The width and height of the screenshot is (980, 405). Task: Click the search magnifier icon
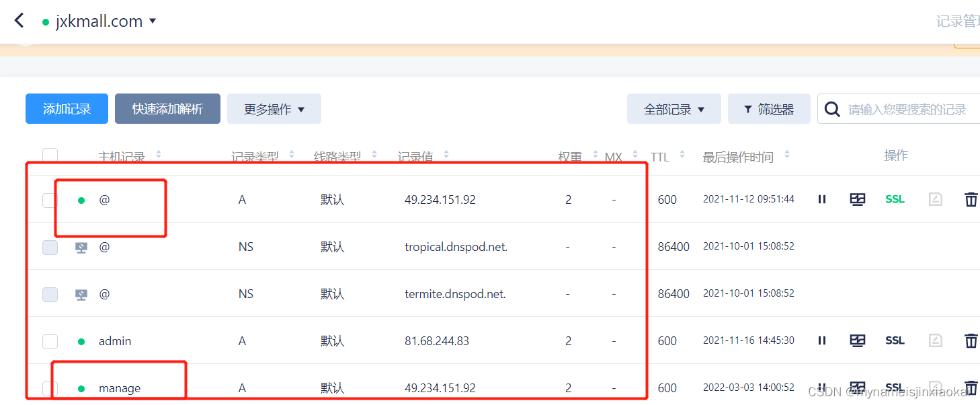[x=832, y=109]
